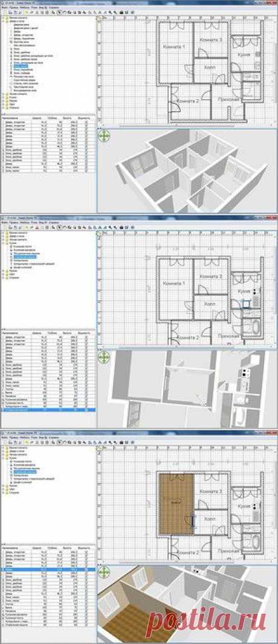278x644 pixels.
Task: Click the double door atop the brown floor room
Action: click(176, 475)
